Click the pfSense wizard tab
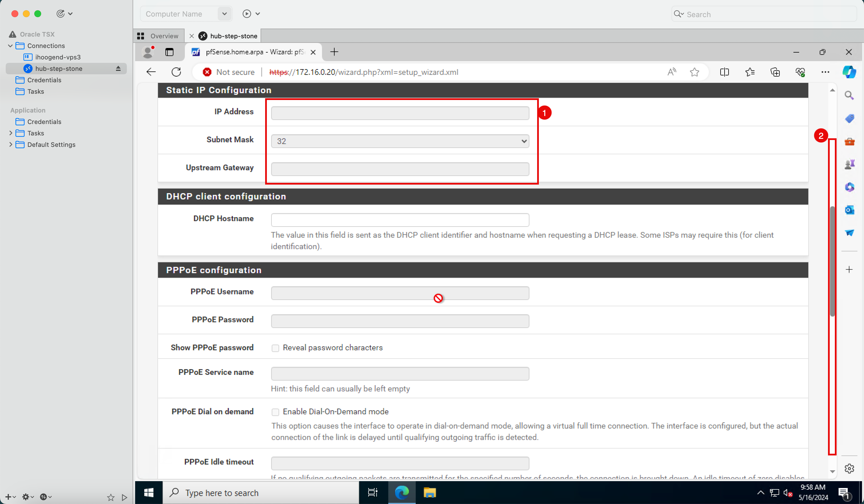Screen dimensions: 864x504 pos(251,52)
